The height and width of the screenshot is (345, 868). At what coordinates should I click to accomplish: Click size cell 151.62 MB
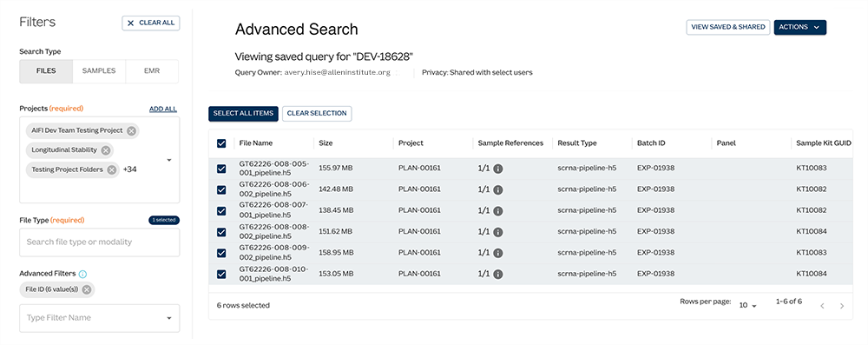[x=336, y=232]
